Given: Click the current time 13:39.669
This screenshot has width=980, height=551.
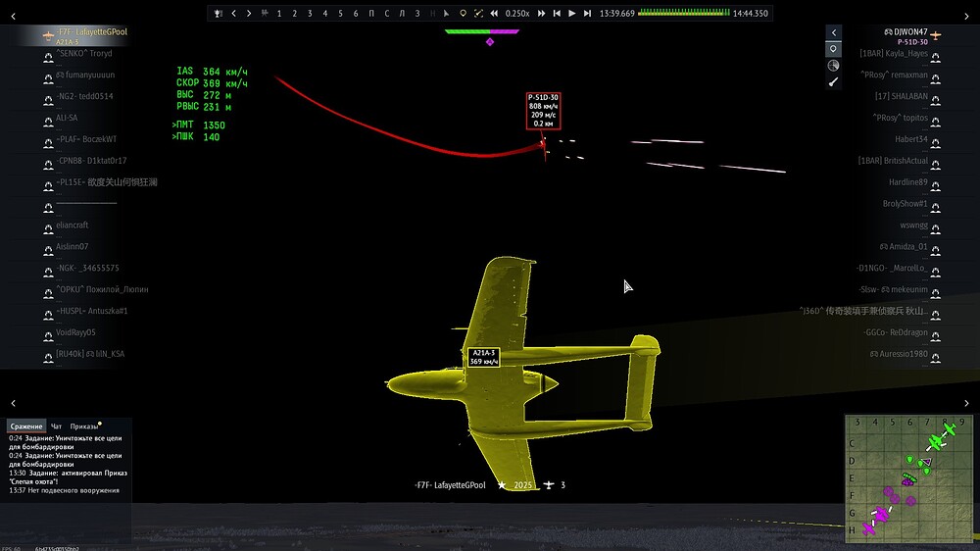Looking at the screenshot, I should point(616,13).
